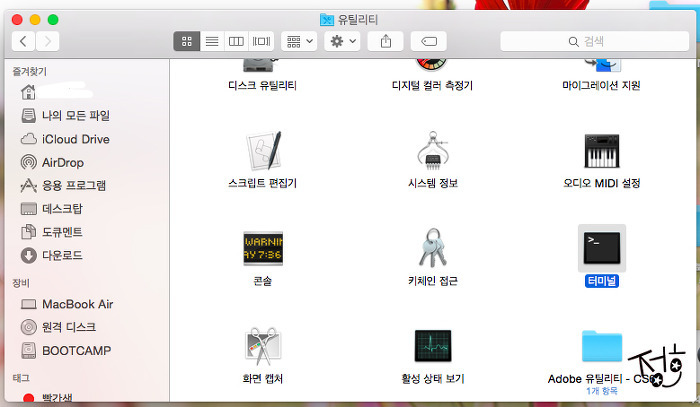Screen dimensions: 700x407
Task: Open iCloud Drive in sidebar
Action: 65,139
